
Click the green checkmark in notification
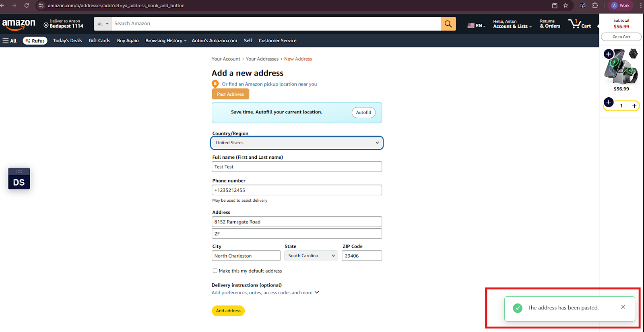(518, 308)
